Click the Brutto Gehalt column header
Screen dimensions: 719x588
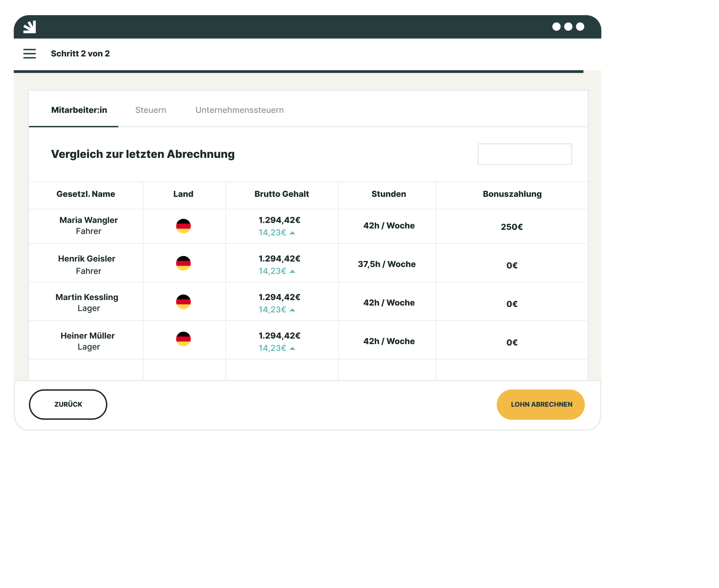(x=281, y=194)
